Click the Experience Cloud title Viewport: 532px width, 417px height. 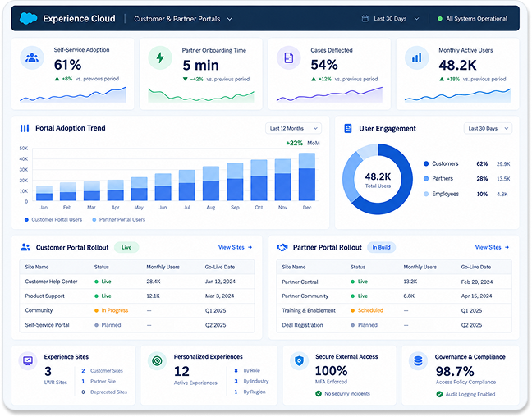click(79, 18)
